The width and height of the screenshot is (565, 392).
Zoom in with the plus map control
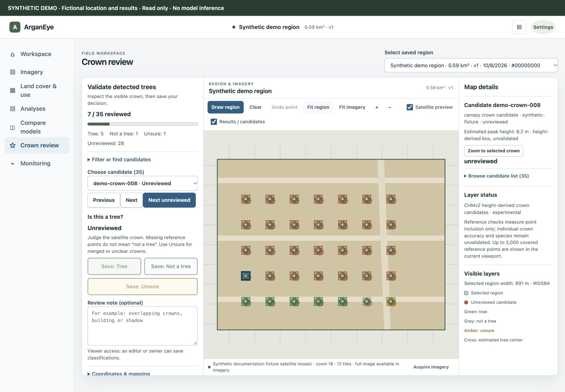(x=377, y=107)
